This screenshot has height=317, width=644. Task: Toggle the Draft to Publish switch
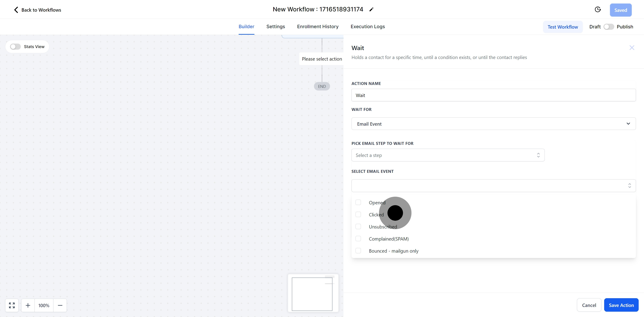pyautogui.click(x=608, y=27)
